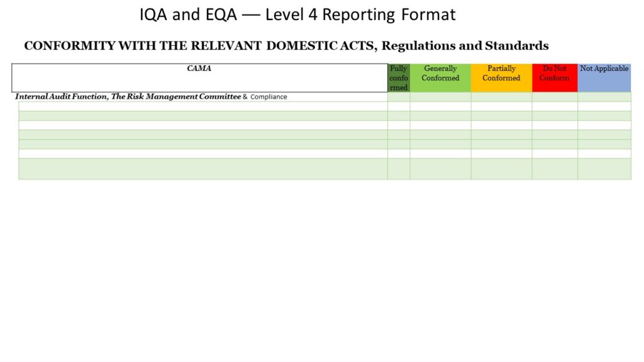Click the tall bottom row's first column cell
Image resolution: width=644 pixels, height=362 pixels.
(x=203, y=168)
